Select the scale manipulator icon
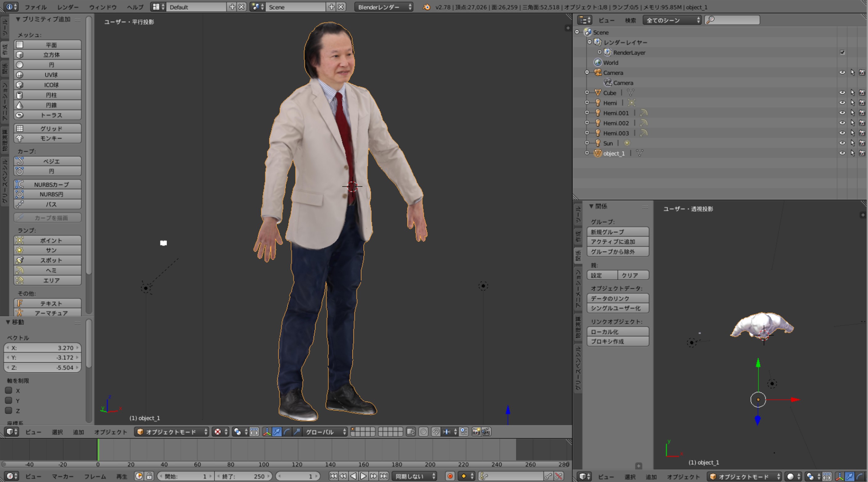 click(297, 432)
